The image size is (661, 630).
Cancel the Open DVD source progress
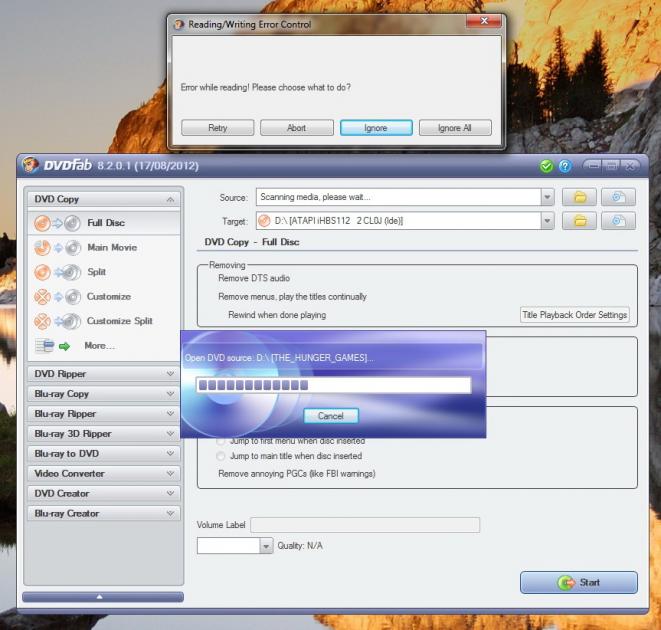coord(331,416)
